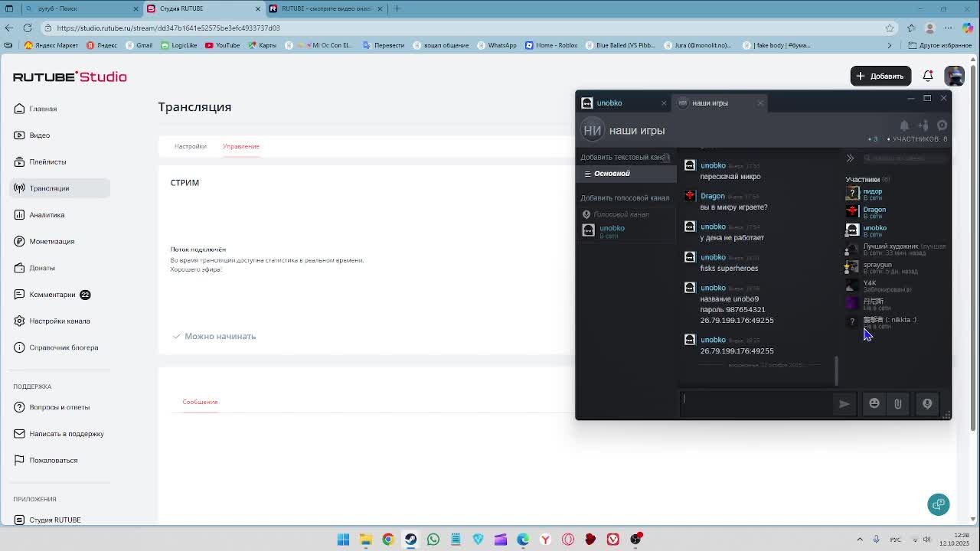Open the Пожаловаться link
The height and width of the screenshot is (551, 980).
click(x=53, y=461)
